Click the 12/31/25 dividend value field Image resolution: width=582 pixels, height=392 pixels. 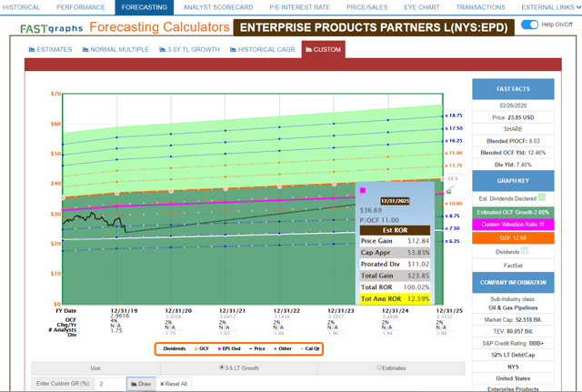[445, 334]
